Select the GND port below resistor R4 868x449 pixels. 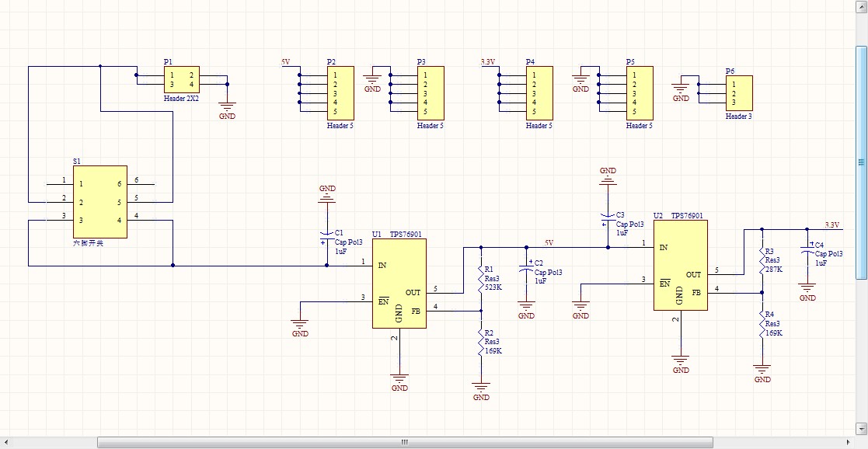[x=762, y=374]
